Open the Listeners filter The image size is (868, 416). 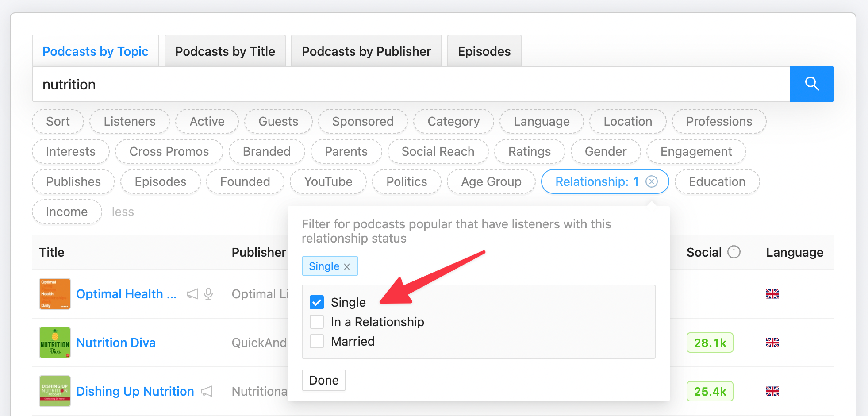tap(130, 121)
